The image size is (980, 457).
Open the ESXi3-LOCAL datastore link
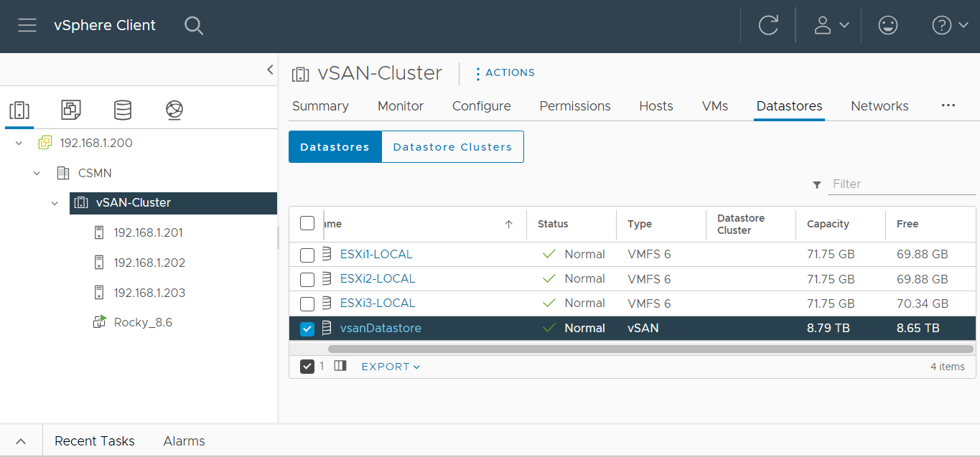(378, 303)
